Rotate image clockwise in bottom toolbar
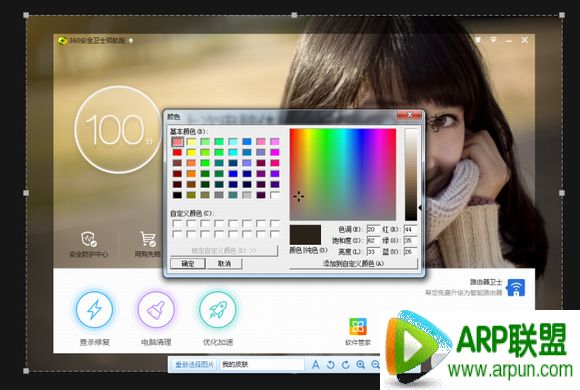Screen dimensions: 580x390 click(x=346, y=365)
